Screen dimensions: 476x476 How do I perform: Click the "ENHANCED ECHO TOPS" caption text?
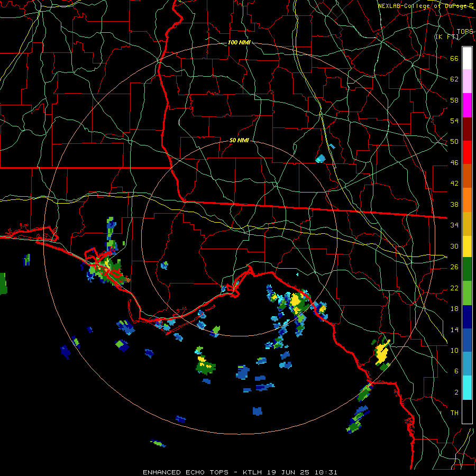point(186,472)
